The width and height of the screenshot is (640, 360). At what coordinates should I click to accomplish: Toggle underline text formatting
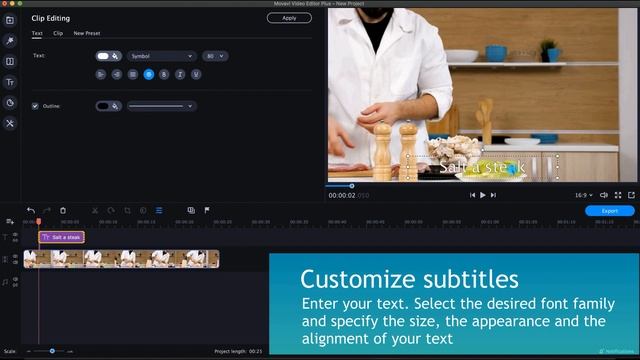click(196, 74)
